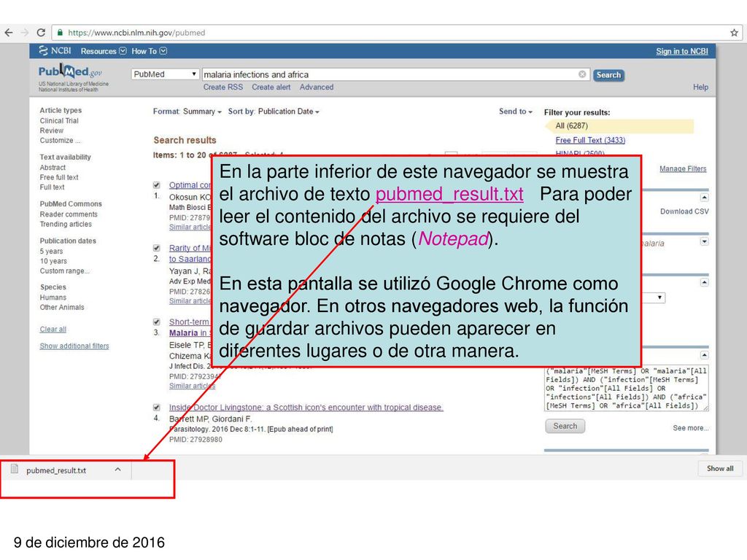Click Similar articles under result 3

(x=192, y=386)
